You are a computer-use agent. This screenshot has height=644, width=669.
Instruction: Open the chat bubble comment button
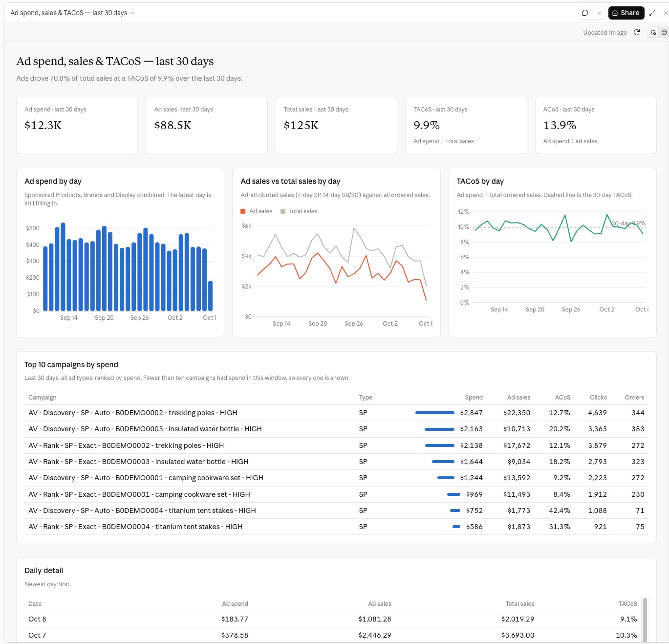pos(585,13)
